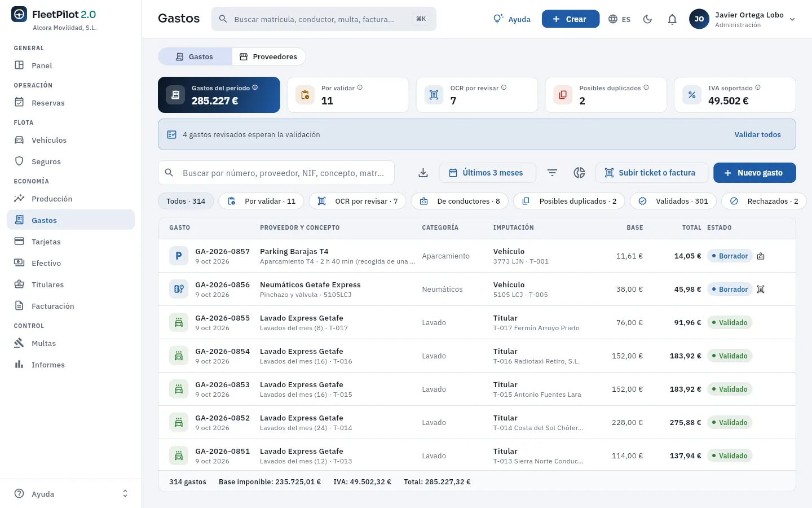Click Validar todos link
Screen dimensions: 812x508
coord(757,134)
